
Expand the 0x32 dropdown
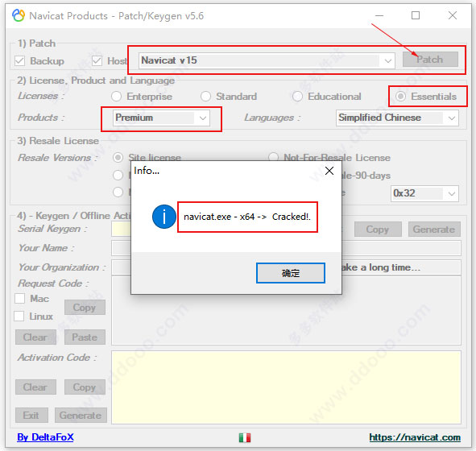(424, 193)
